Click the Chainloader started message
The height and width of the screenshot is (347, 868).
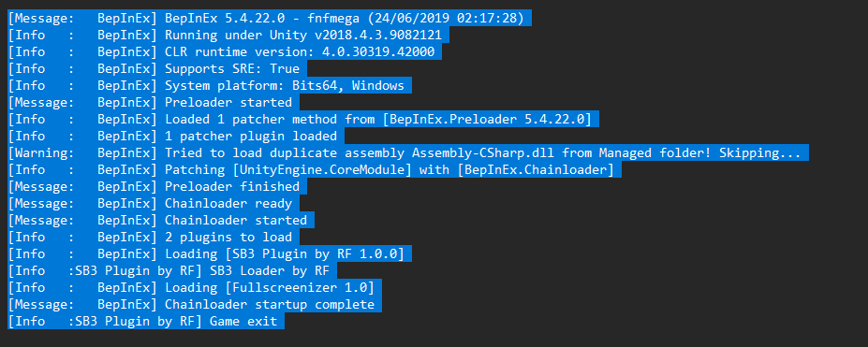tap(161, 220)
